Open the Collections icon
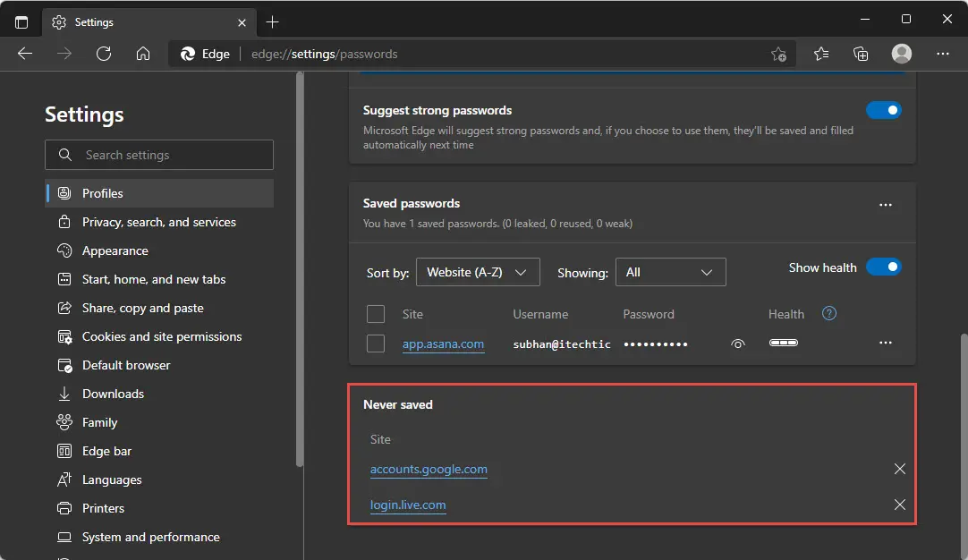 pyautogui.click(x=861, y=54)
